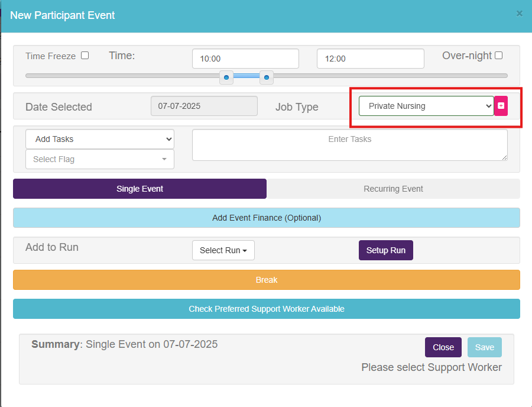The height and width of the screenshot is (407, 532).
Task: Click the start time slider handle
Action: 226,77
